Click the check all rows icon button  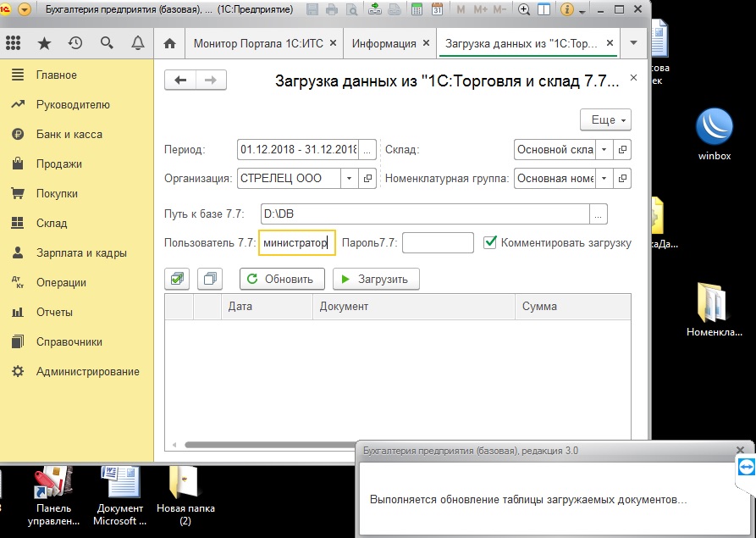tap(177, 279)
